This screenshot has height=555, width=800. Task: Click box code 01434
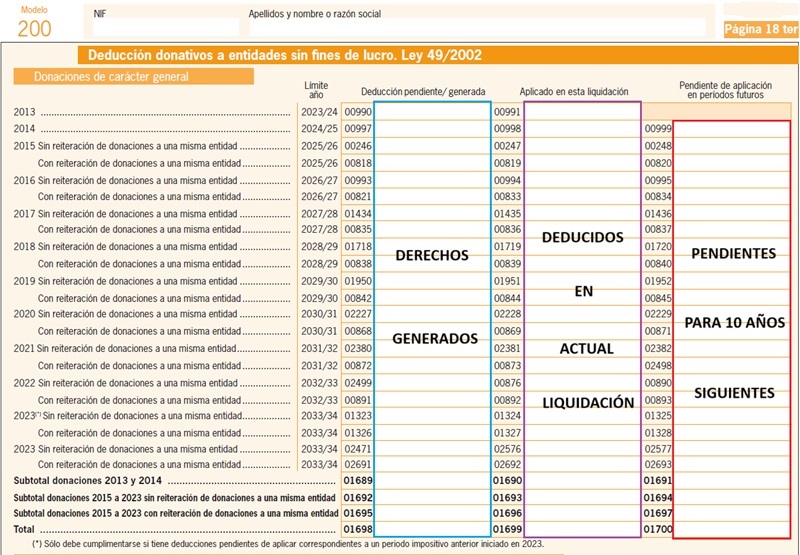358,214
